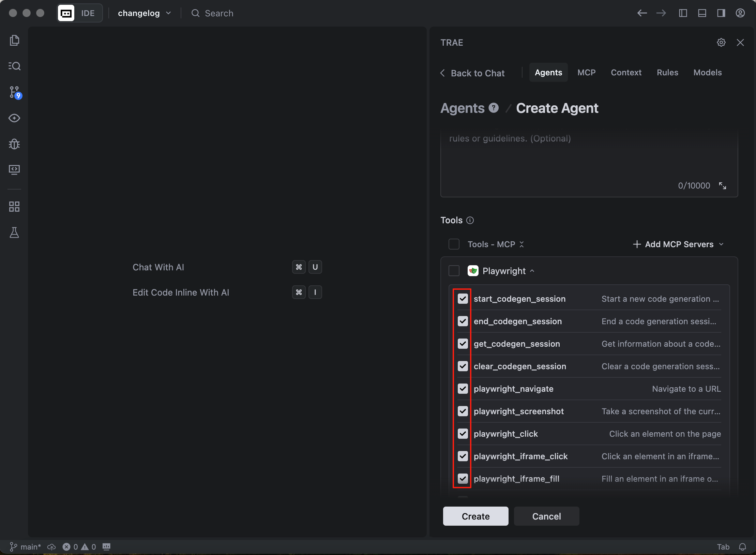
Task: Go Back to Chat
Action: pyautogui.click(x=472, y=73)
